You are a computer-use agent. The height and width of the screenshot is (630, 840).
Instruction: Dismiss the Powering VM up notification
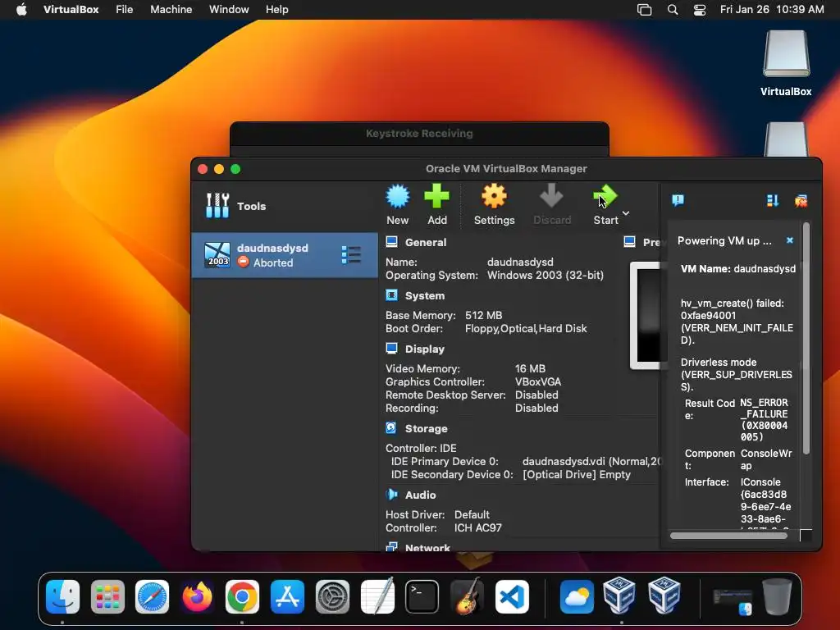[x=790, y=240]
